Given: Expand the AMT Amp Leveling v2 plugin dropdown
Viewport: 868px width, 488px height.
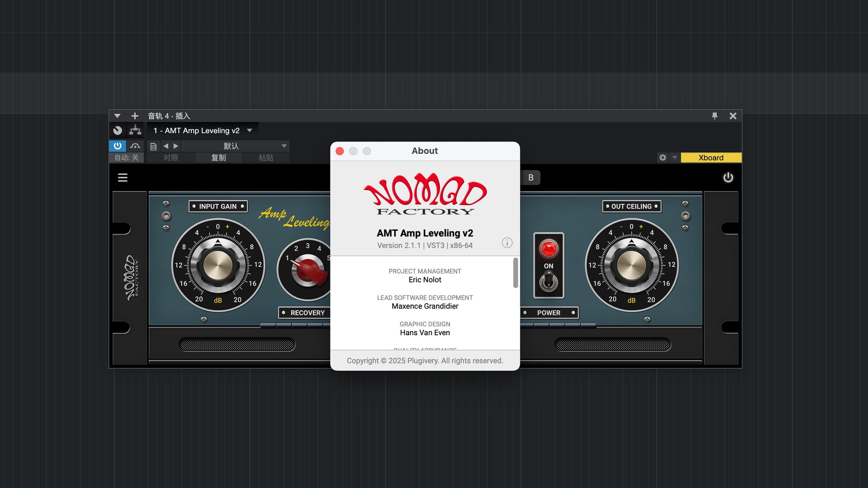Looking at the screenshot, I should click(250, 131).
